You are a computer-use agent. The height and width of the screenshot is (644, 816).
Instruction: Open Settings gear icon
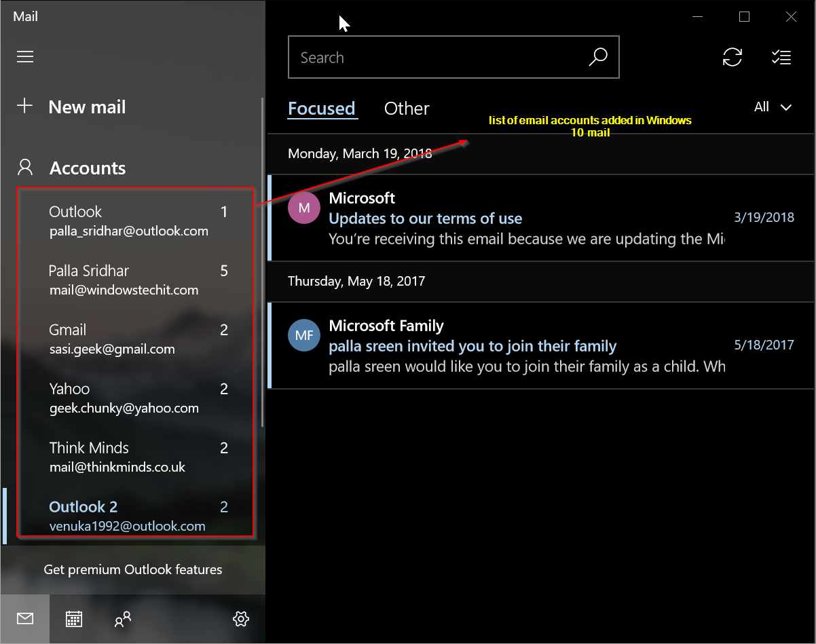pyautogui.click(x=240, y=619)
